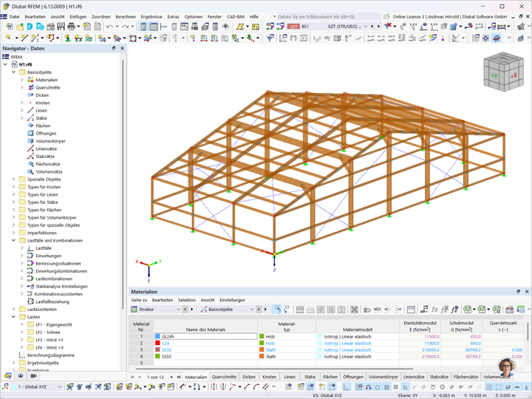Switch navigator to the eye display tab

(21, 375)
